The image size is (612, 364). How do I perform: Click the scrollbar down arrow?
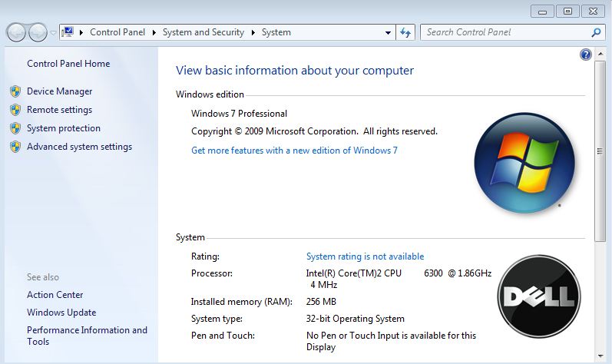pyautogui.click(x=600, y=356)
